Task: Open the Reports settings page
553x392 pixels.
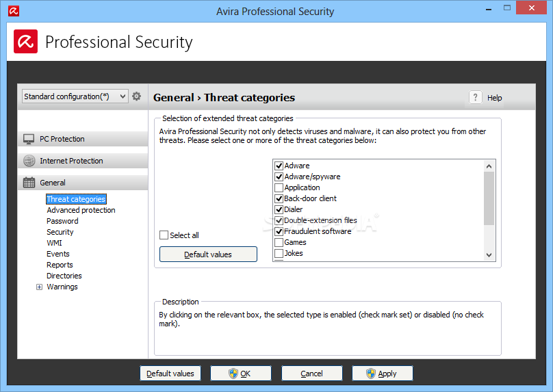Action: (x=60, y=265)
